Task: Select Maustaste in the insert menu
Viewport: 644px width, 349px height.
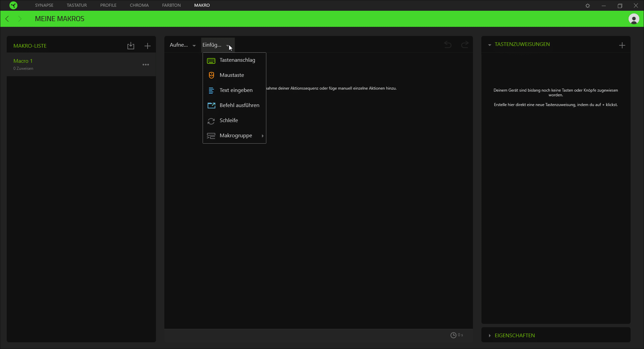Action: coord(232,75)
